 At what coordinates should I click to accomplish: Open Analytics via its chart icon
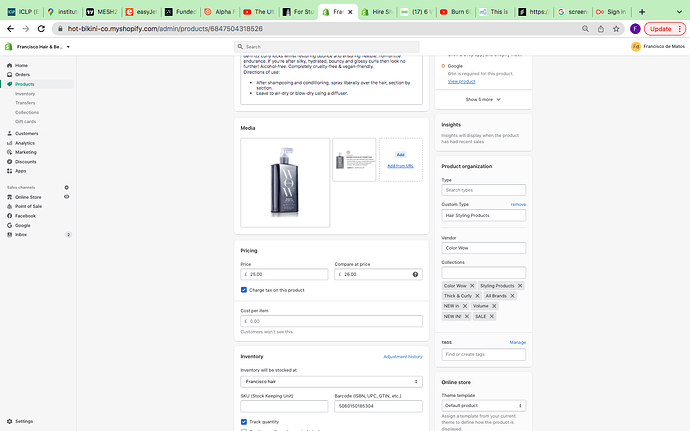(x=9, y=143)
